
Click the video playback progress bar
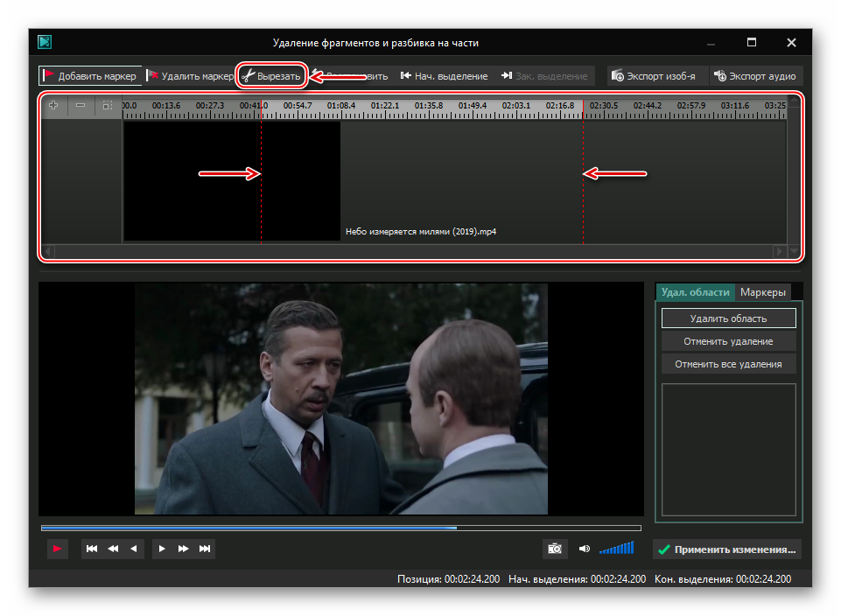coord(340,528)
